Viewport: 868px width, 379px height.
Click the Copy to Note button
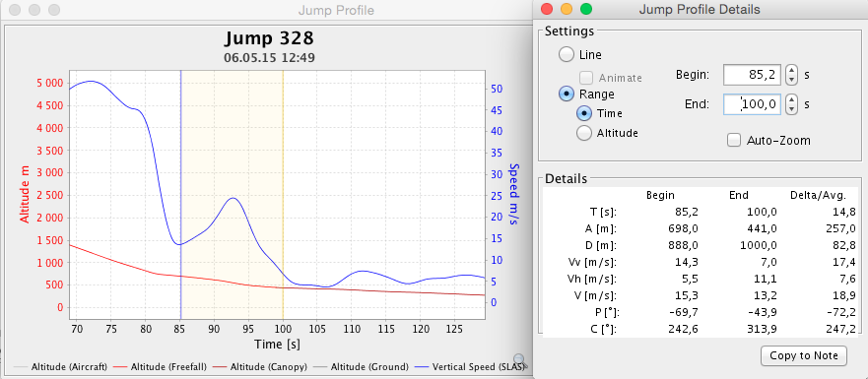tap(804, 355)
